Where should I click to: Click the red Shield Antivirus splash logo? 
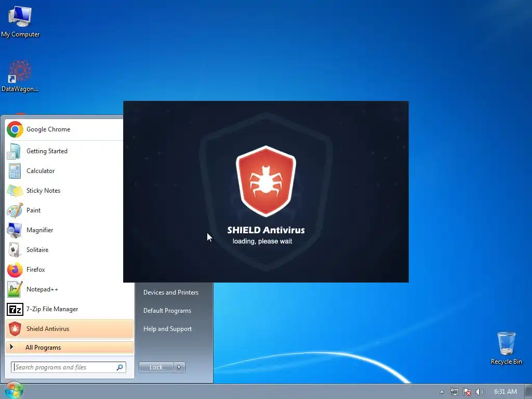[266, 181]
